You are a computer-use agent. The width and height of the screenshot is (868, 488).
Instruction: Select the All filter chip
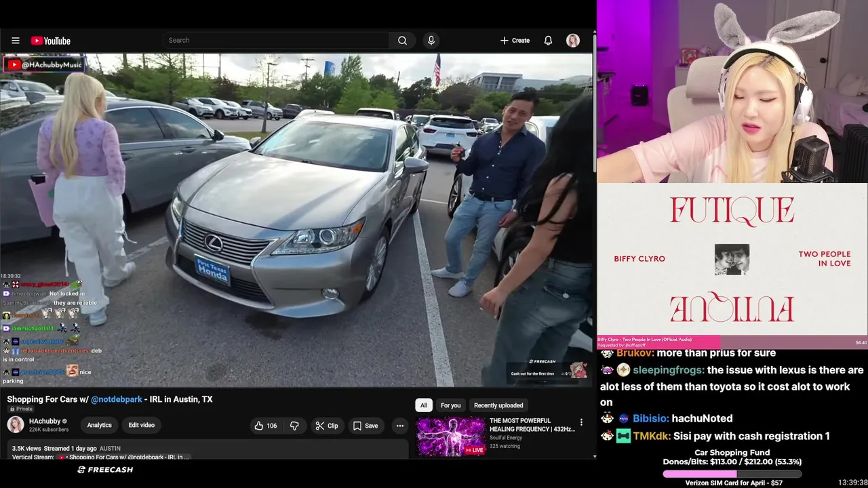pos(424,405)
